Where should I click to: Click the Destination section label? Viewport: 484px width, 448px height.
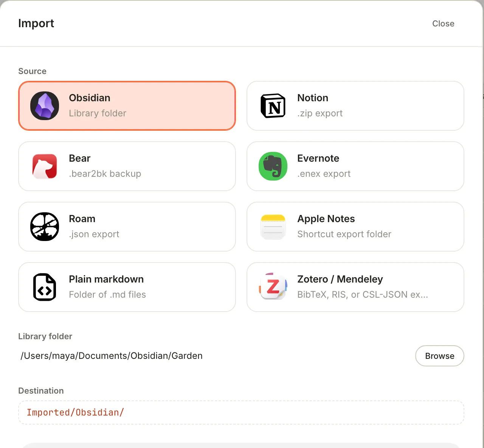pyautogui.click(x=41, y=391)
